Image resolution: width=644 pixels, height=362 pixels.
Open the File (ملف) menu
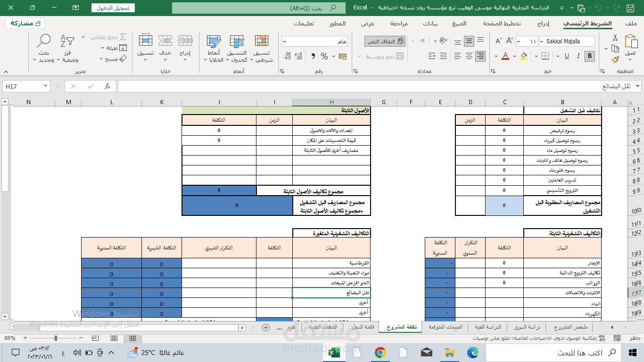point(631,24)
